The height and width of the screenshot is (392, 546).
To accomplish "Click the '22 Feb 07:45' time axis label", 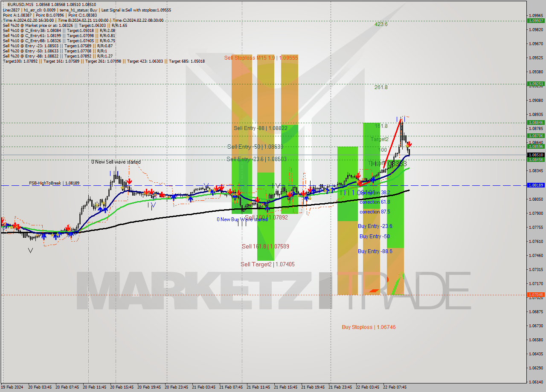I will [x=395, y=387].
